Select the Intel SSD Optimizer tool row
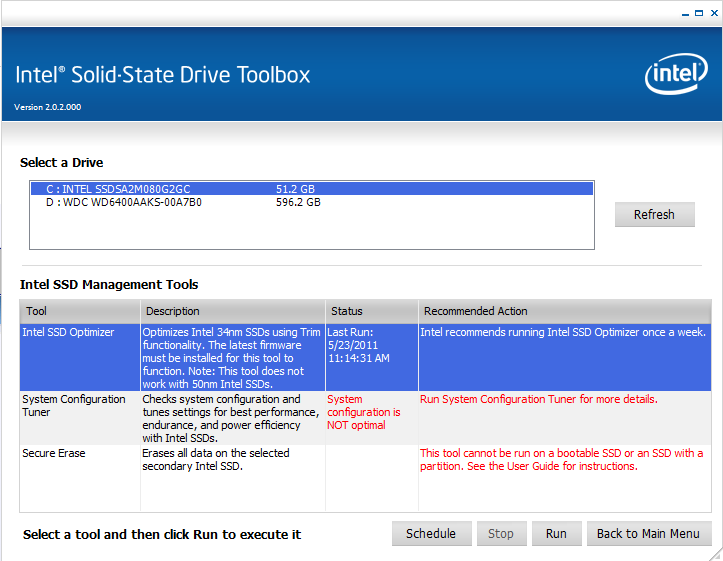This screenshot has height=561, width=723. click(x=69, y=332)
